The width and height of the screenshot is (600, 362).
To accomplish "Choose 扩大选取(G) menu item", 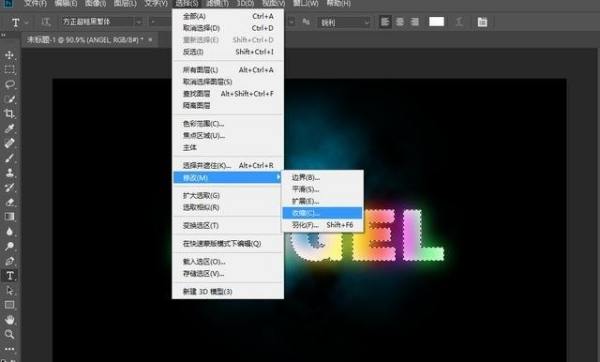I will [x=228, y=196].
